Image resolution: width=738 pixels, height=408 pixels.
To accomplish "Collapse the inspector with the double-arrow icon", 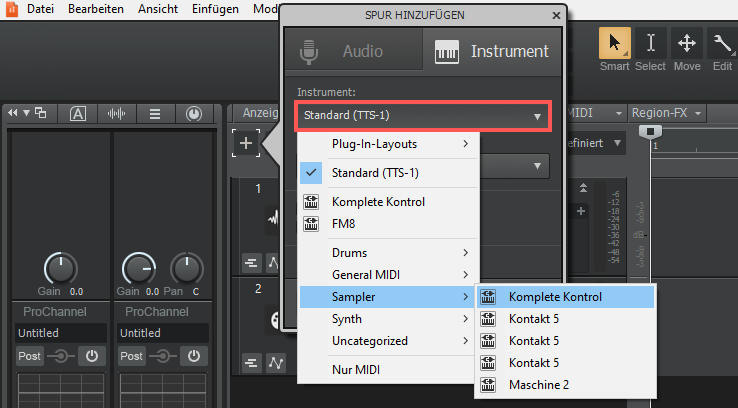I will 13,112.
